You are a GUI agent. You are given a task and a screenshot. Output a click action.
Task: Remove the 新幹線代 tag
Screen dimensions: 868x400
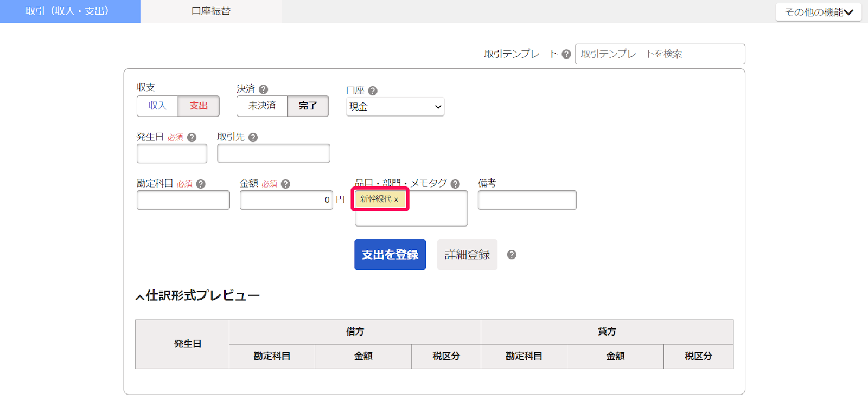[396, 199]
